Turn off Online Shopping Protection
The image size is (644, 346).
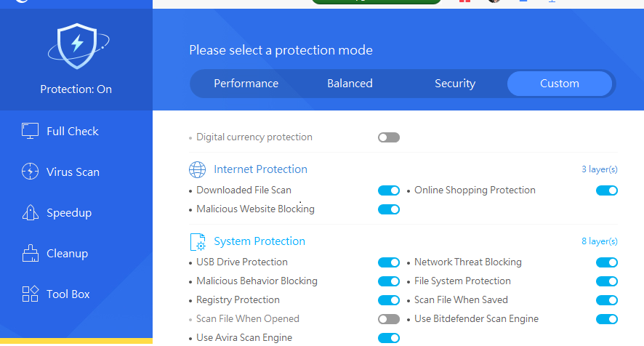pos(607,190)
